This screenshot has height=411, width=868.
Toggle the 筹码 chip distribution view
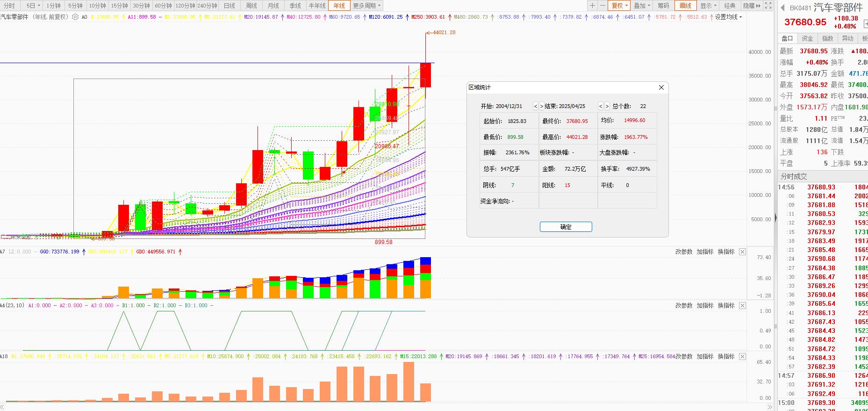point(663,6)
